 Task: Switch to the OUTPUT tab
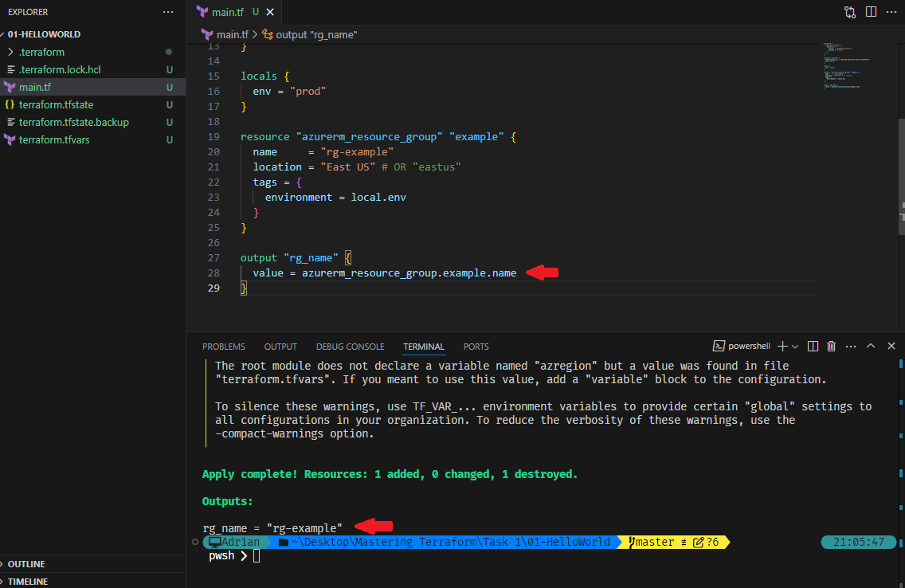(x=280, y=347)
